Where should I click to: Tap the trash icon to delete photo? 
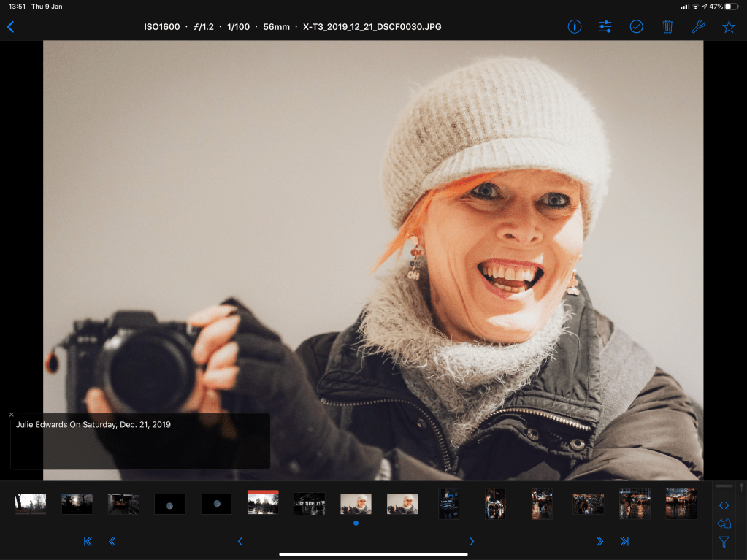tap(667, 27)
